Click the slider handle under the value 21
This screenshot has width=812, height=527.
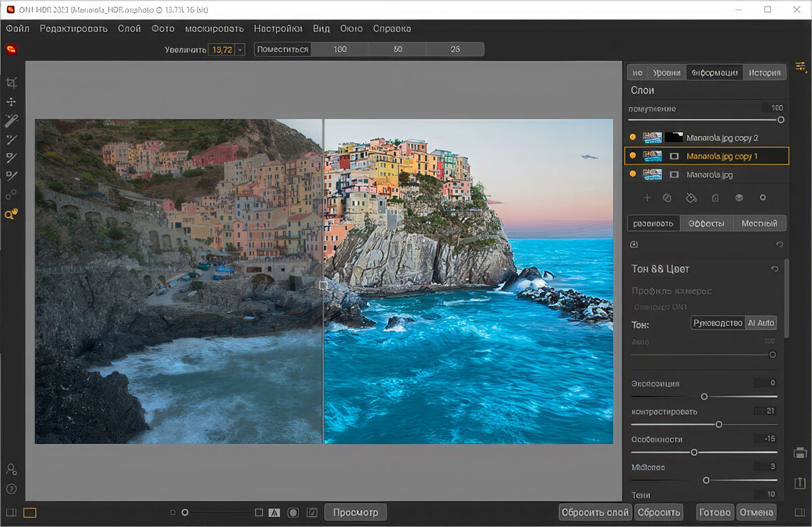719,424
